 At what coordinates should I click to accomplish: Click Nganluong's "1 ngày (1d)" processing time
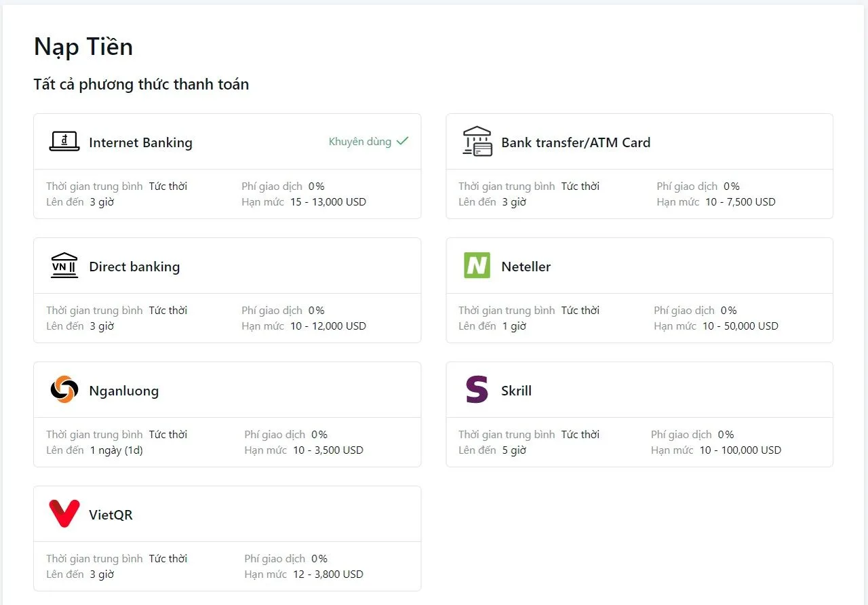[x=116, y=450]
